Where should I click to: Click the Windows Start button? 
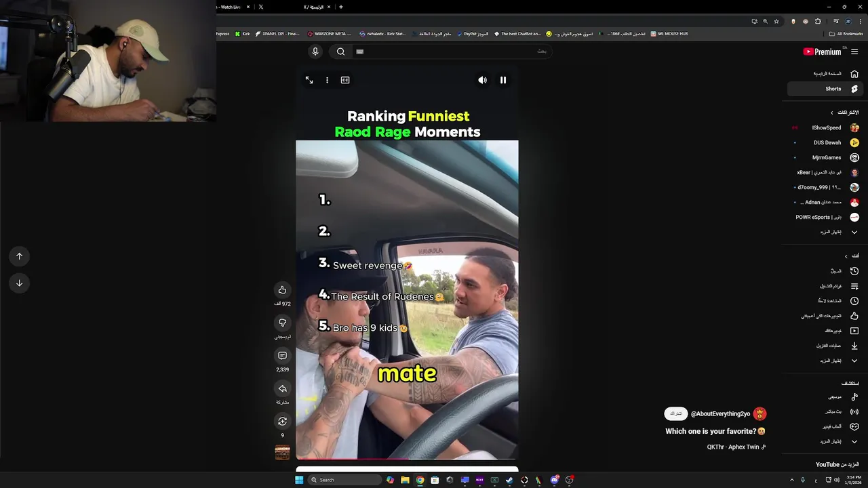coord(299,480)
